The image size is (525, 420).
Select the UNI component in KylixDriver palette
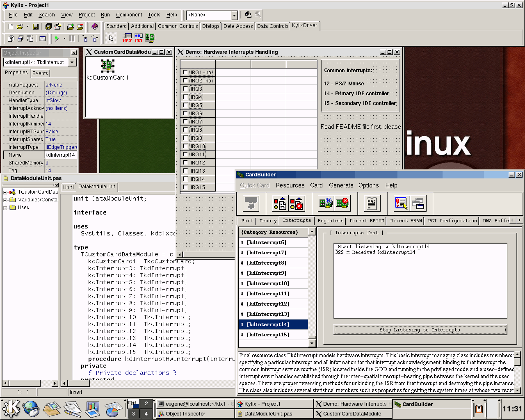[x=139, y=38]
